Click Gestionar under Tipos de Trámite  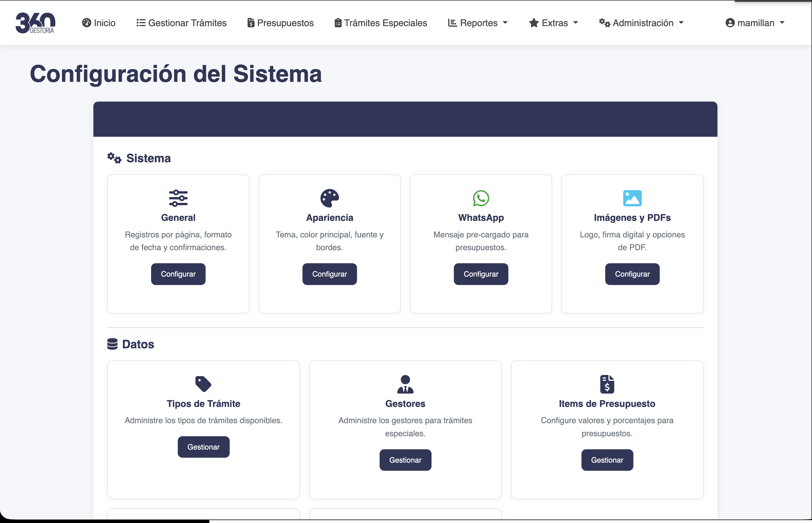pyautogui.click(x=203, y=447)
